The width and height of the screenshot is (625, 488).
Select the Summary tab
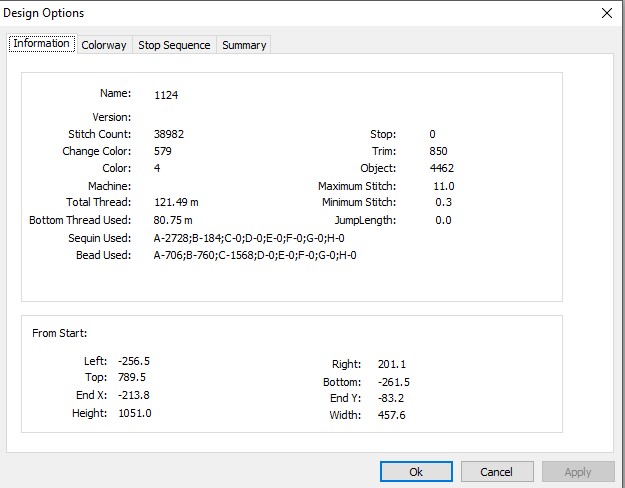tap(244, 45)
